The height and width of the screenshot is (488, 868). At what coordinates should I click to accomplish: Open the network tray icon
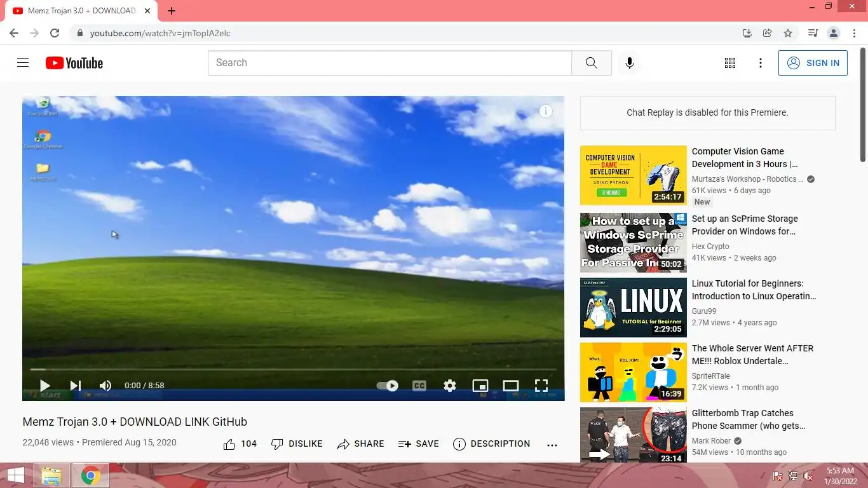[x=793, y=476]
